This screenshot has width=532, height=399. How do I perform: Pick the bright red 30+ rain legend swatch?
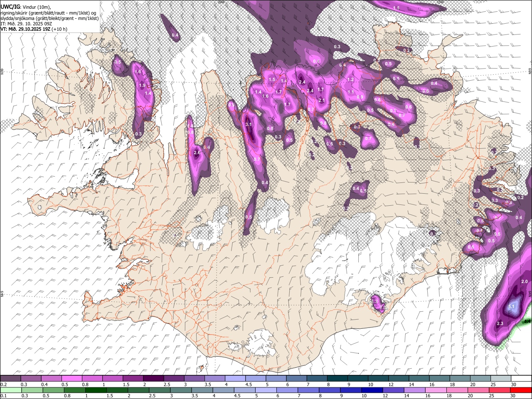(x=521, y=390)
